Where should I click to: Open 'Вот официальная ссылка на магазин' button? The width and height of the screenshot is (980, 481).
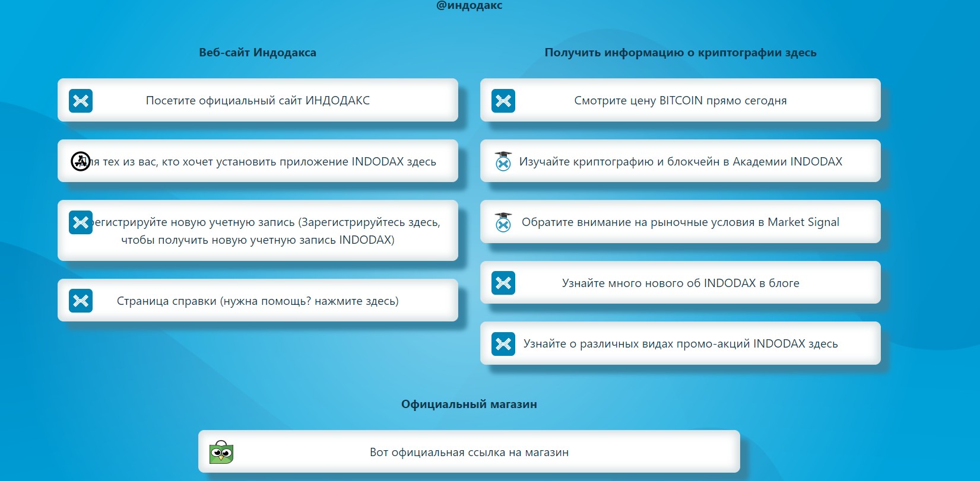pos(469,452)
